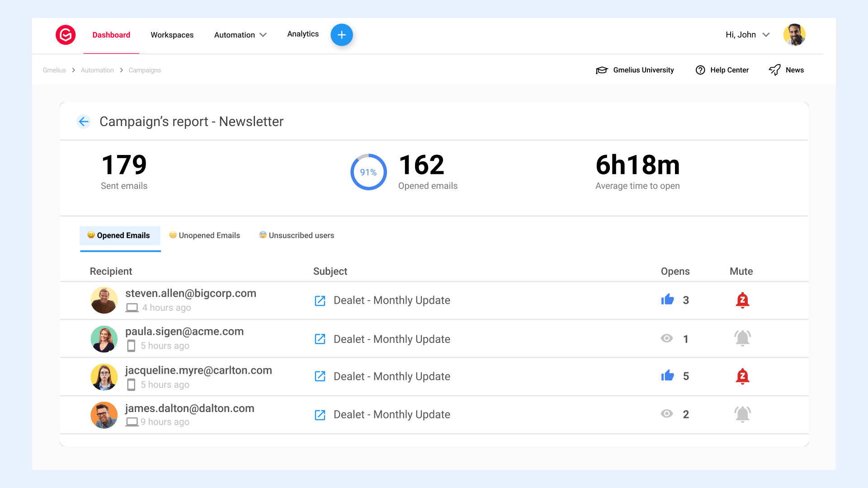This screenshot has width=868, height=488.
Task: Click John's profile avatar photo
Action: tap(794, 35)
